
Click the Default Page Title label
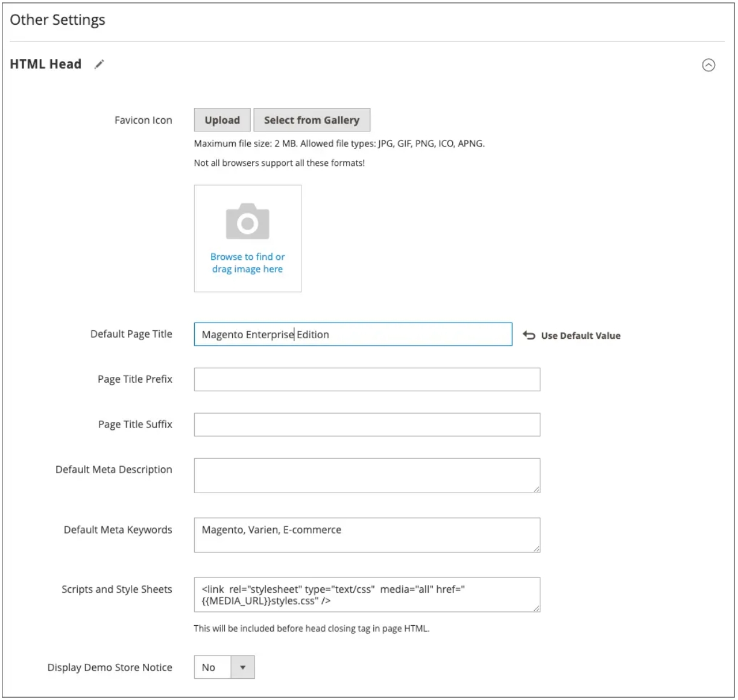(x=131, y=333)
